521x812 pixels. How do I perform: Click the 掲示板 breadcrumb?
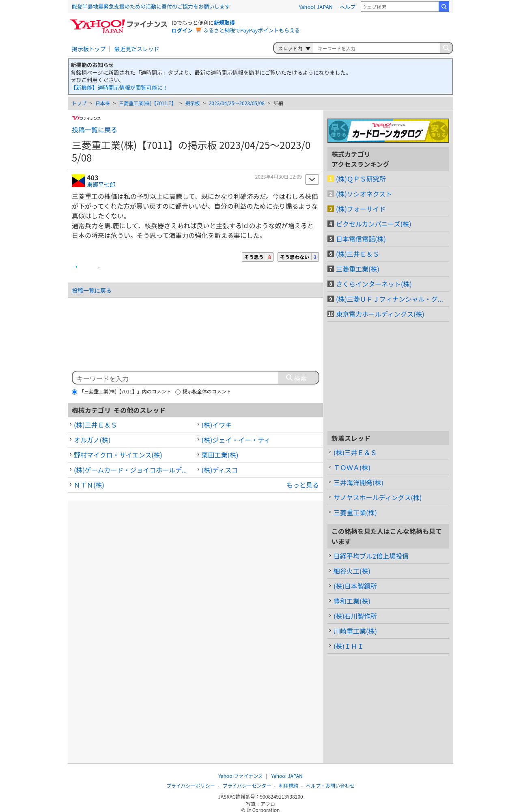(192, 104)
